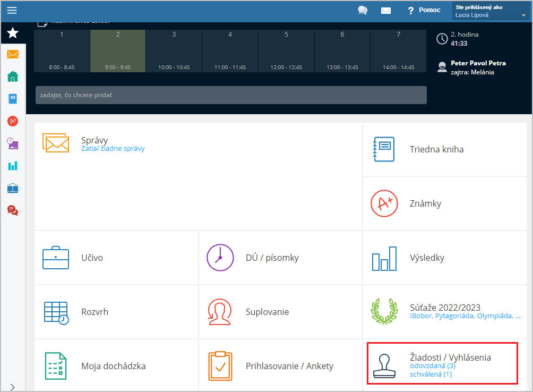533x392 pixels.
Task: Click the clock icon beside 2. hodina
Action: pyautogui.click(x=442, y=39)
